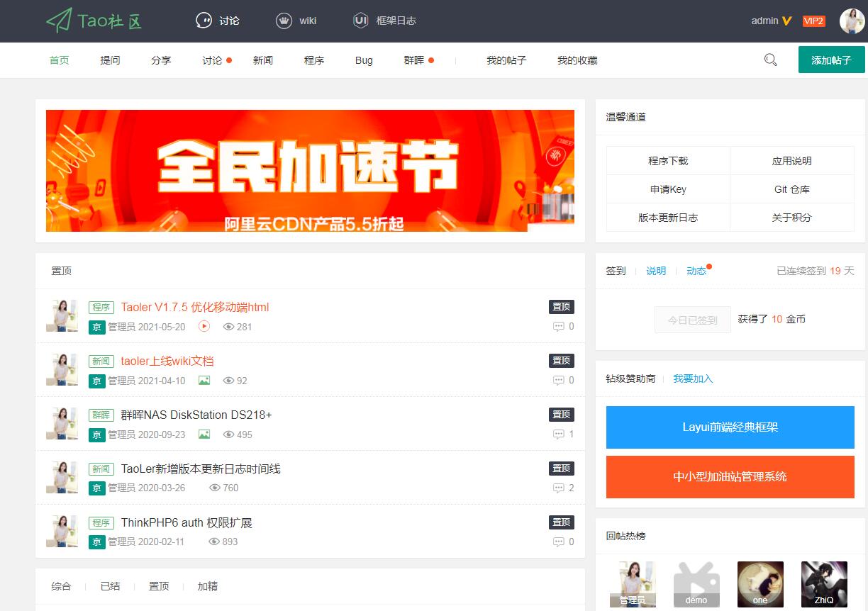This screenshot has width=868, height=611.
Task: Open 我的收藏
Action: point(577,60)
